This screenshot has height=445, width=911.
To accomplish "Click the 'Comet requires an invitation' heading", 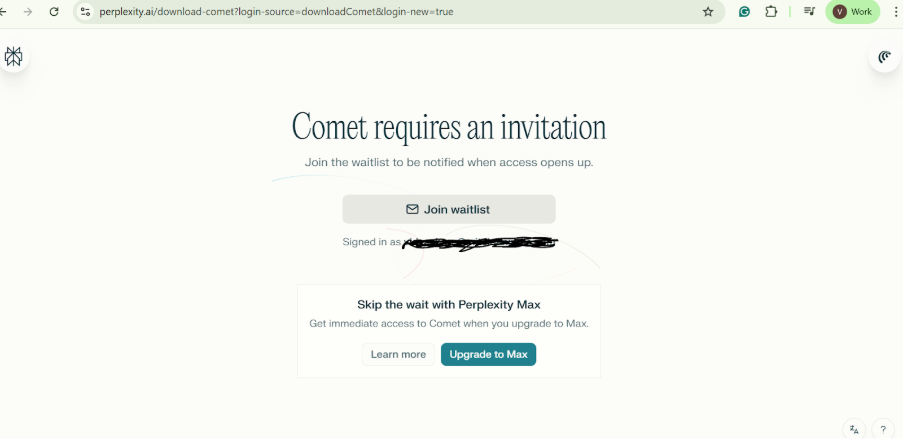I will tap(449, 127).
